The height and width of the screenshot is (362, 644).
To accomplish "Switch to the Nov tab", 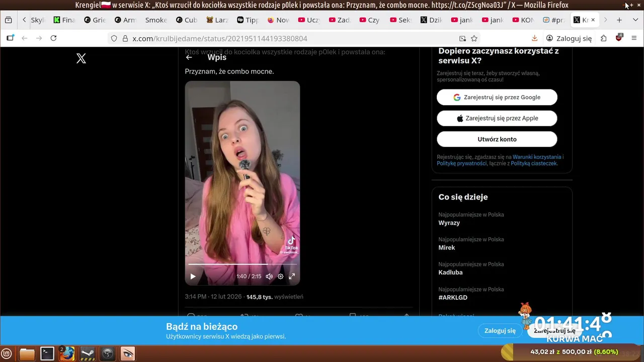I will [x=278, y=20].
